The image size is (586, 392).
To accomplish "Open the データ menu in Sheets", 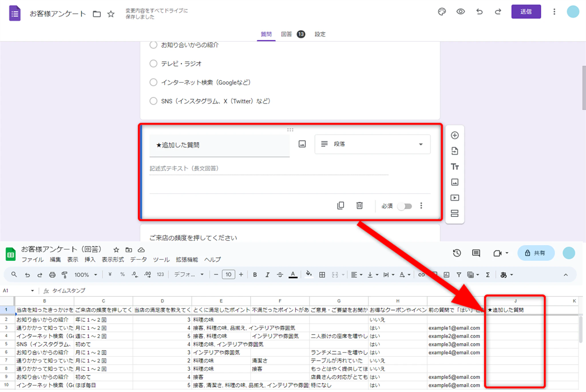I will [x=138, y=260].
